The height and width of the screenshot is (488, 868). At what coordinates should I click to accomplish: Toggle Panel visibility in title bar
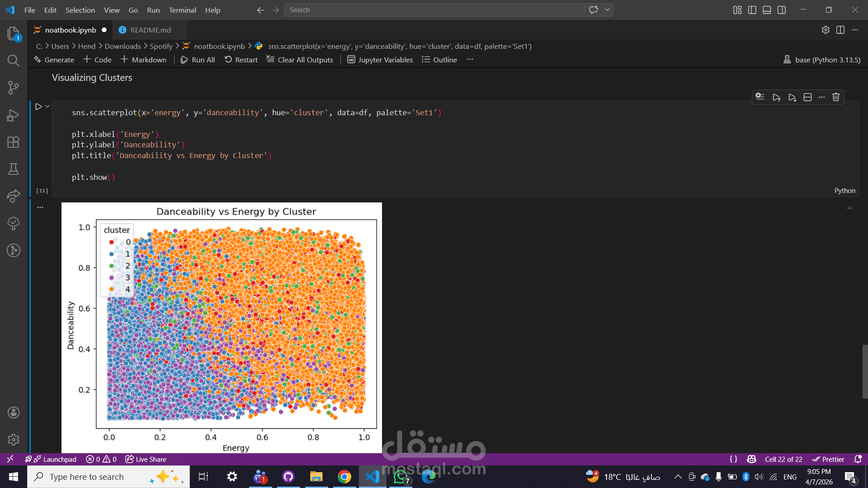pos(767,10)
